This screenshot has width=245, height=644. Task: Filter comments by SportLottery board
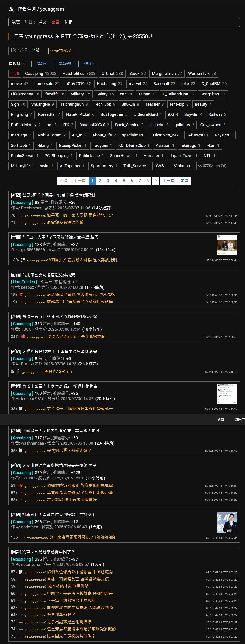[x=104, y=166]
